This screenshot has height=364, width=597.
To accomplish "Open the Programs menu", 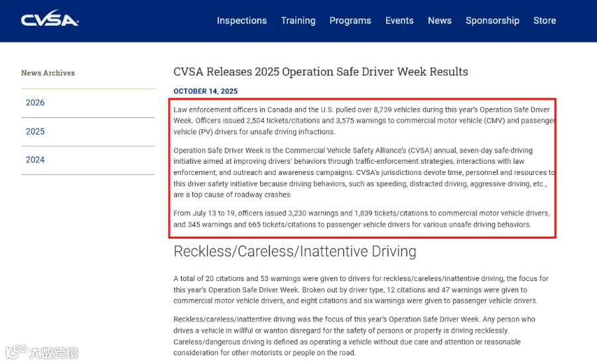I will coord(350,21).
